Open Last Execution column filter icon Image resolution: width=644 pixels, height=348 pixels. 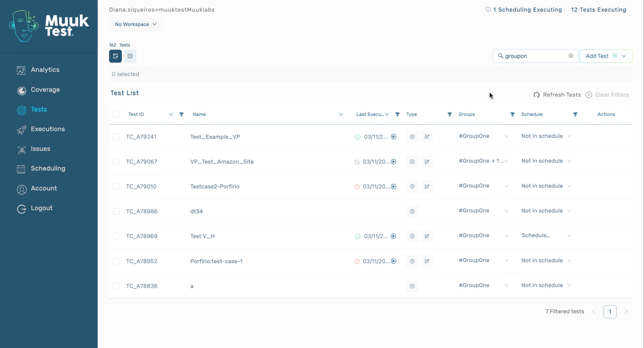coord(397,114)
